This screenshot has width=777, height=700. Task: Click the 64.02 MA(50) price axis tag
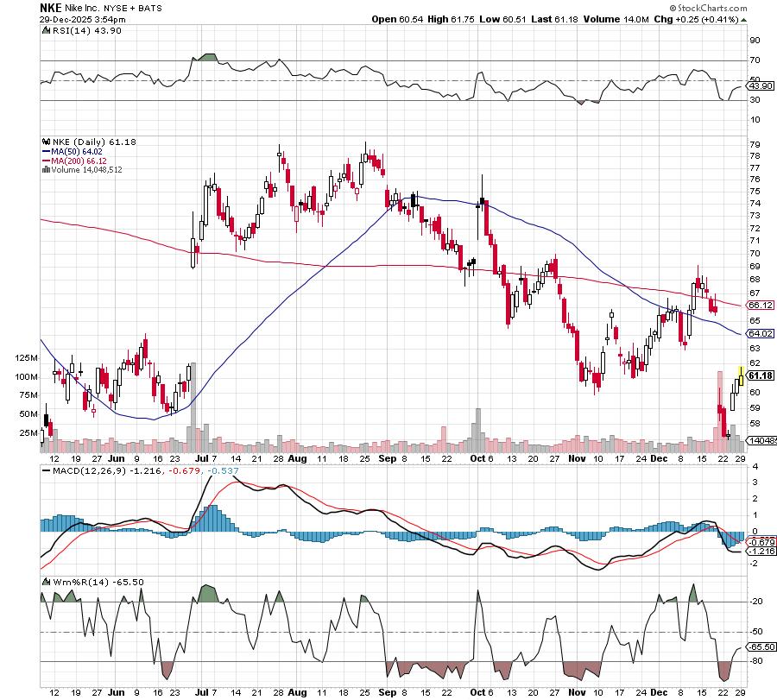tap(760, 333)
